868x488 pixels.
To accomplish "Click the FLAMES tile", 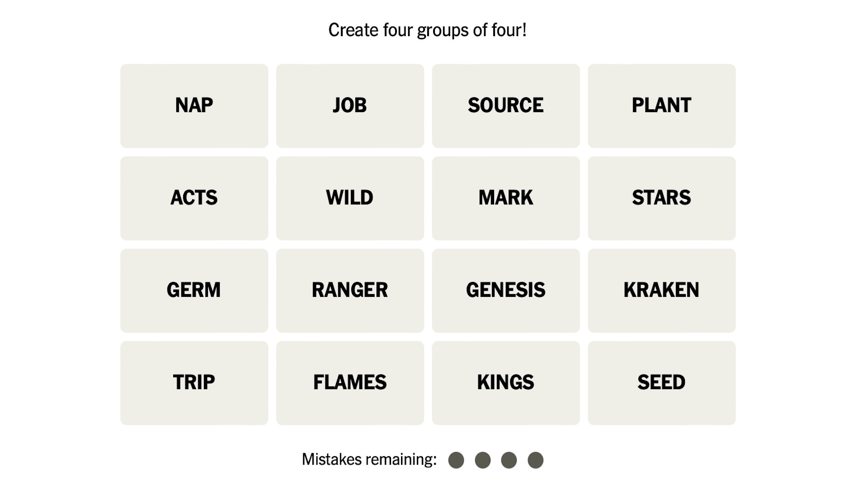I will coord(349,382).
